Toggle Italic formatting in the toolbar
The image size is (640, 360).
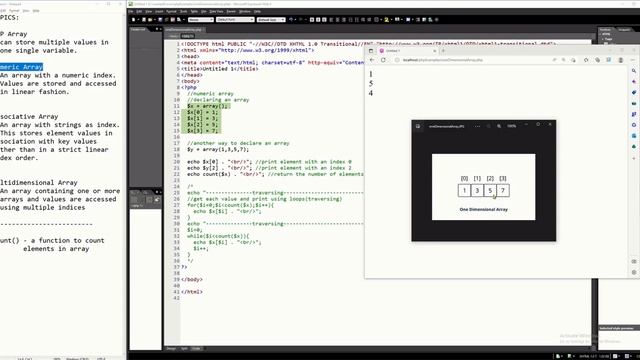point(318,20)
